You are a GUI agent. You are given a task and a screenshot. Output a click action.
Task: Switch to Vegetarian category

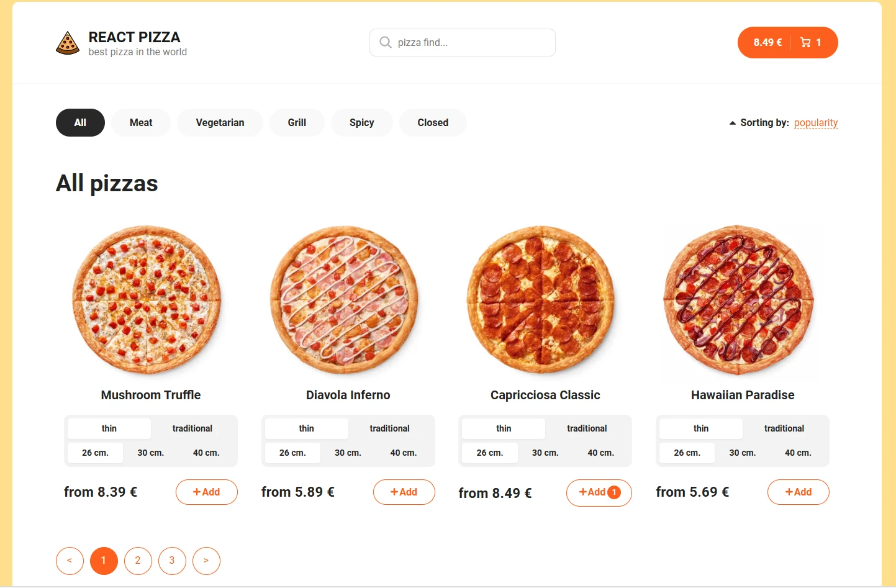(220, 123)
